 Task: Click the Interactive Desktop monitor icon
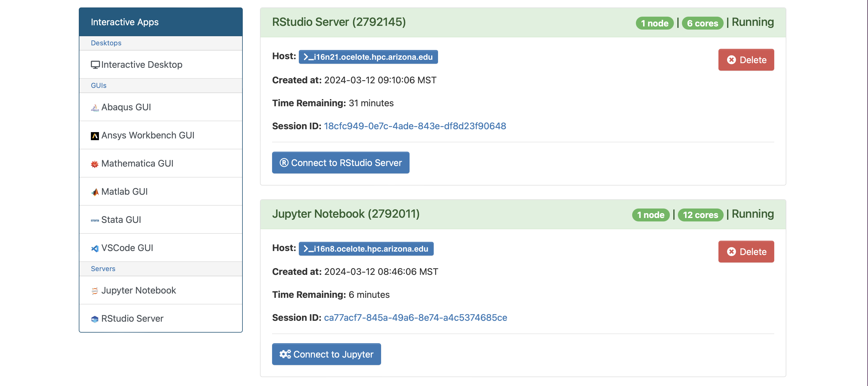[x=95, y=65]
